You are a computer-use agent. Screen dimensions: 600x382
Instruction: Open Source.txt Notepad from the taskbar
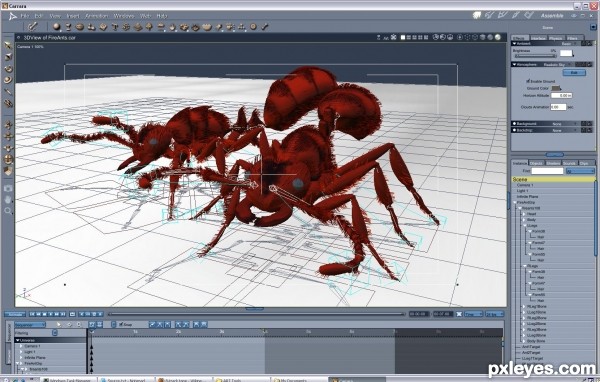pyautogui.click(x=126, y=380)
